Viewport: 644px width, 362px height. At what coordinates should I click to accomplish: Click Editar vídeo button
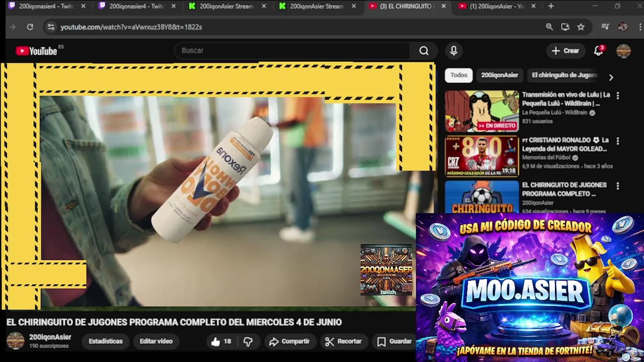click(156, 341)
